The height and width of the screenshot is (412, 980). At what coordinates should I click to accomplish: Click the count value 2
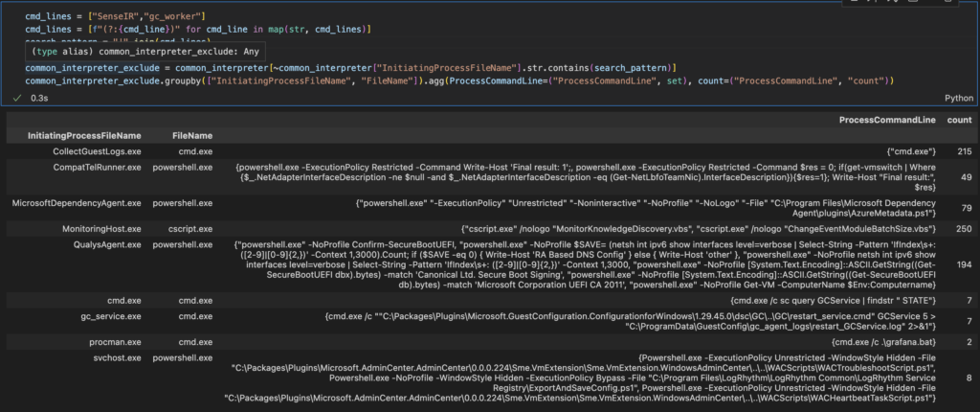969,342
